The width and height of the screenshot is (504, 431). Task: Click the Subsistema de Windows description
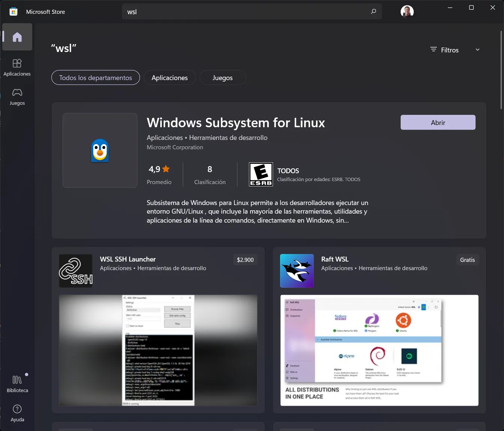pos(258,211)
